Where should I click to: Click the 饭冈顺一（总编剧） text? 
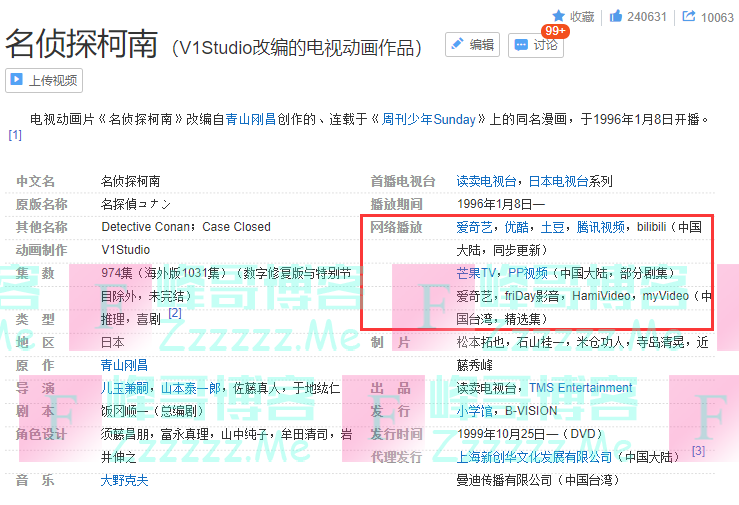point(155,411)
